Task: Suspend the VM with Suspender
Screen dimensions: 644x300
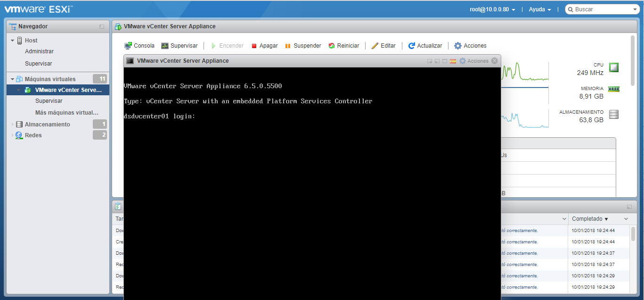Action: click(x=303, y=46)
